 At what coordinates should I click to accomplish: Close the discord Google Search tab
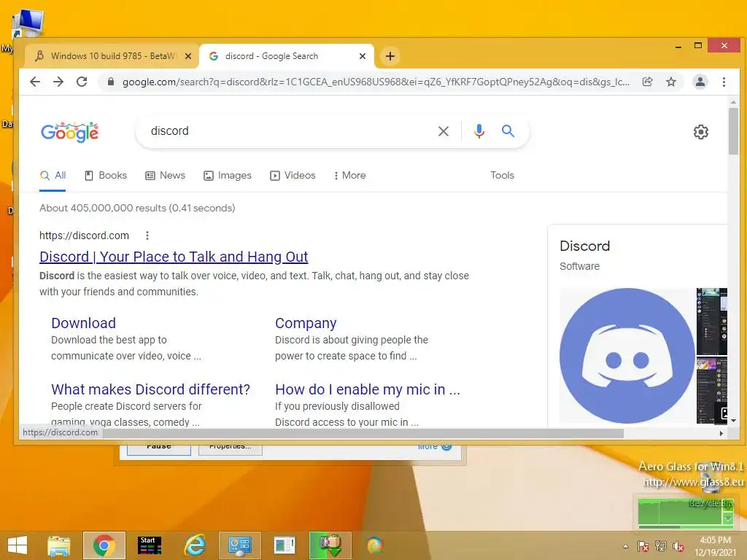[x=363, y=56]
